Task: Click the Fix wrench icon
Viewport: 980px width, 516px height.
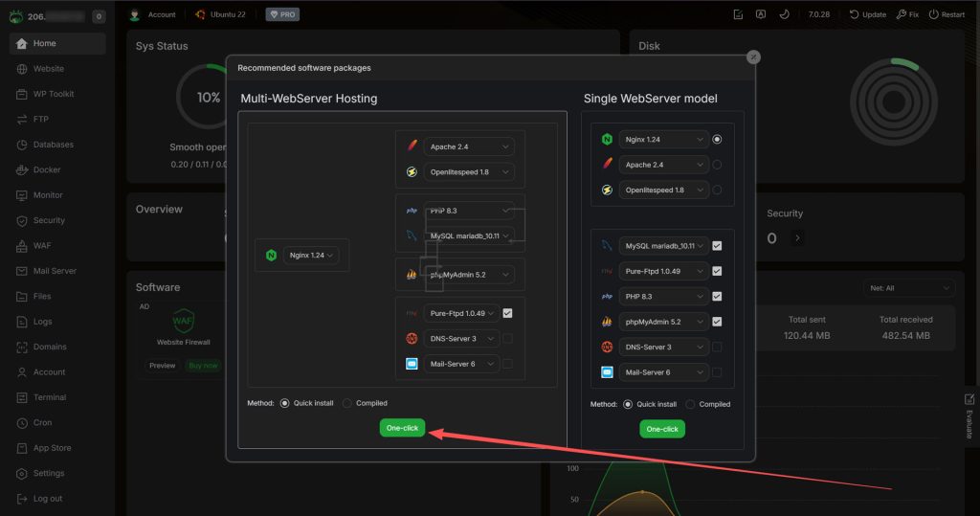Action: pos(902,14)
